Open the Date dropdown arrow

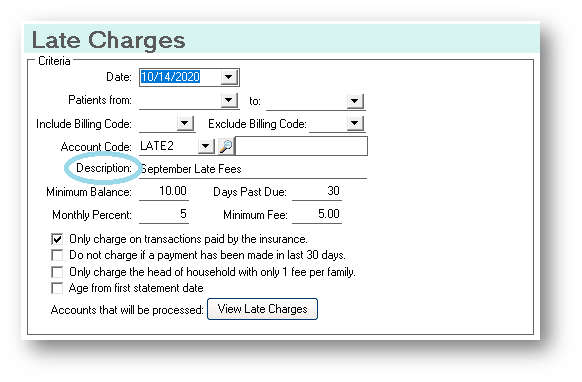click(x=229, y=77)
